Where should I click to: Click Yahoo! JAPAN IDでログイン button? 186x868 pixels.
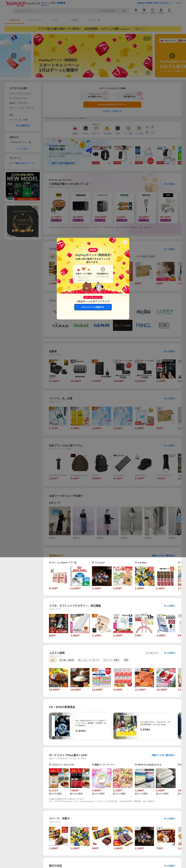pos(112,104)
